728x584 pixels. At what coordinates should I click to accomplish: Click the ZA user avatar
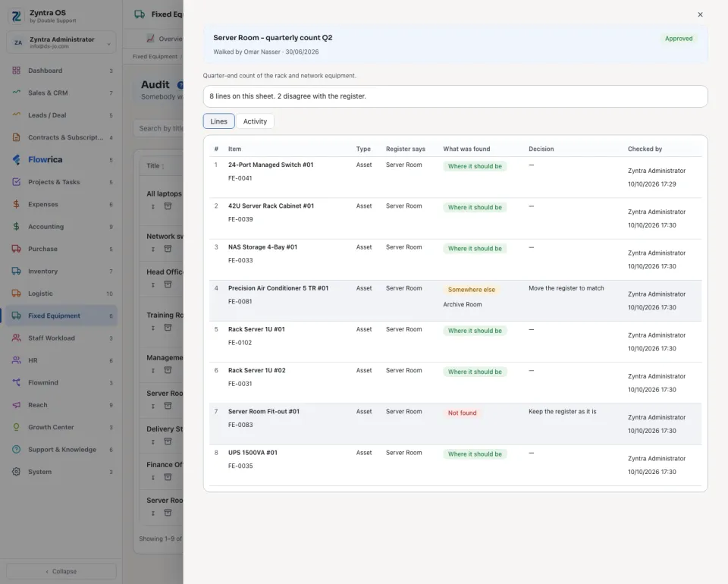click(18, 42)
